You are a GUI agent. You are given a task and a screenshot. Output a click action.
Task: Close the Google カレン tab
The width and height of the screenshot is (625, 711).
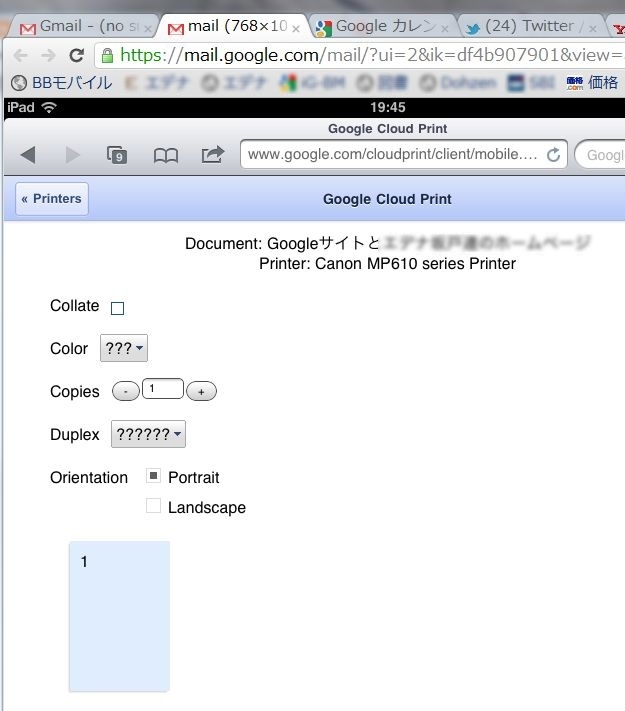pos(444,29)
